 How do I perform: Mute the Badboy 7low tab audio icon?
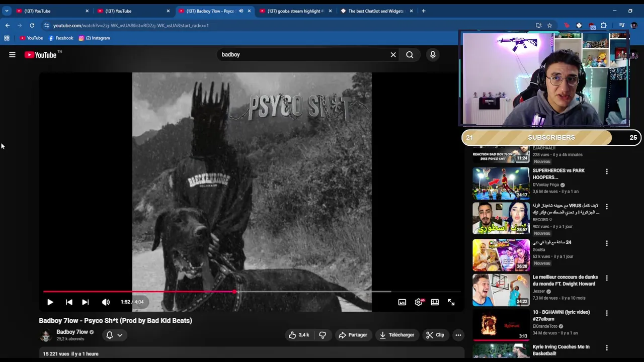pos(241,11)
